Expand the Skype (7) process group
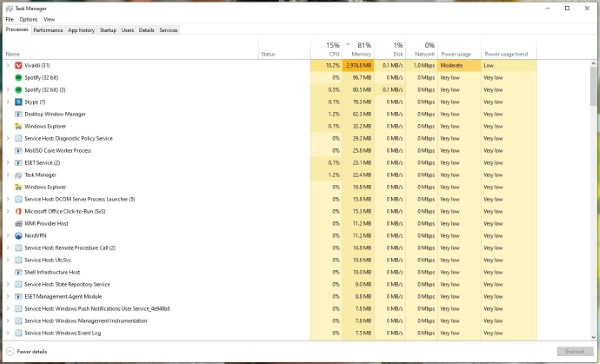The width and height of the screenshot is (600, 364). (x=8, y=102)
